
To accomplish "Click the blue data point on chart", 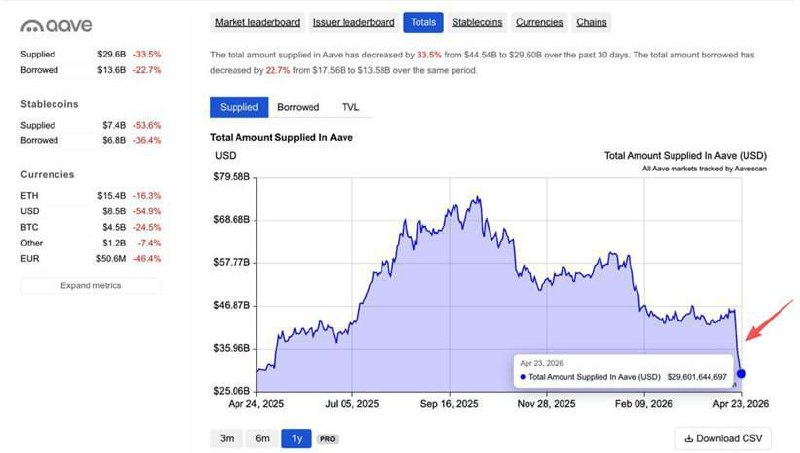I will coord(740,374).
